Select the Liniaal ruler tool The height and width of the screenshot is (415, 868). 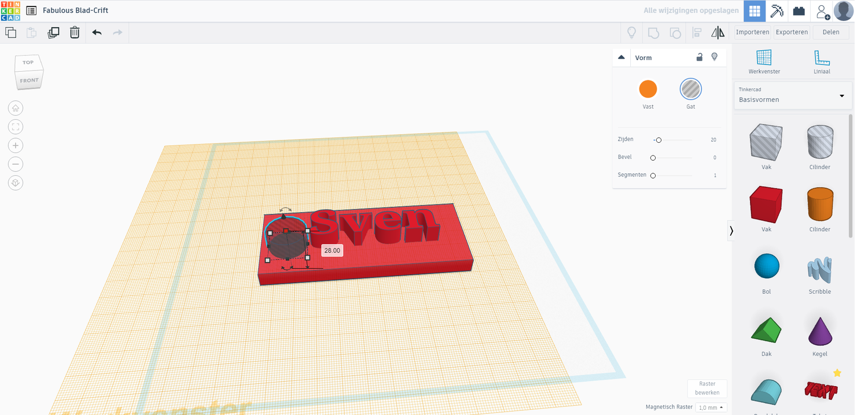821,62
